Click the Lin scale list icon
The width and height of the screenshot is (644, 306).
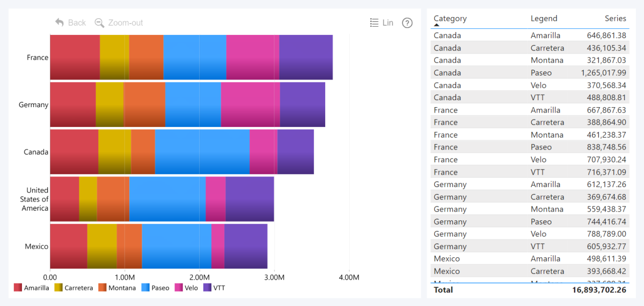[x=375, y=23]
